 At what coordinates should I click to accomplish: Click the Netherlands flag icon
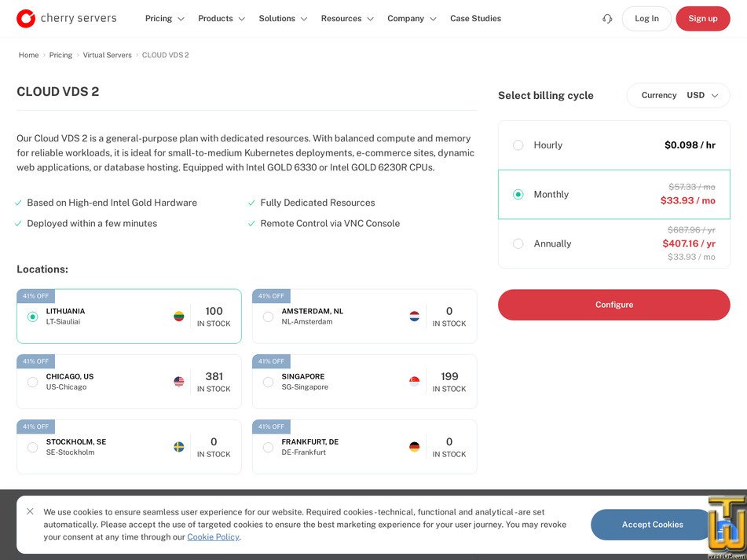415,317
